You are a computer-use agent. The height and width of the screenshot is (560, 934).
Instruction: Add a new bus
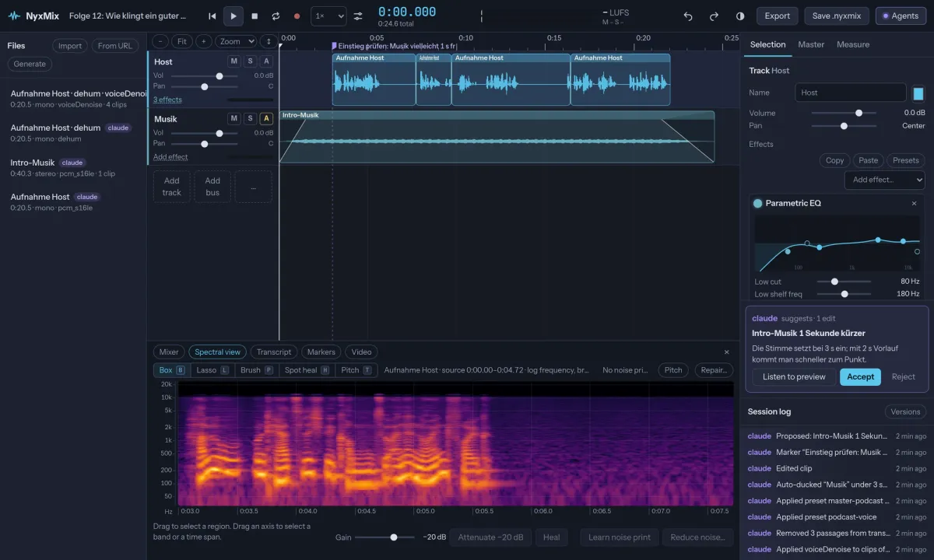point(212,187)
